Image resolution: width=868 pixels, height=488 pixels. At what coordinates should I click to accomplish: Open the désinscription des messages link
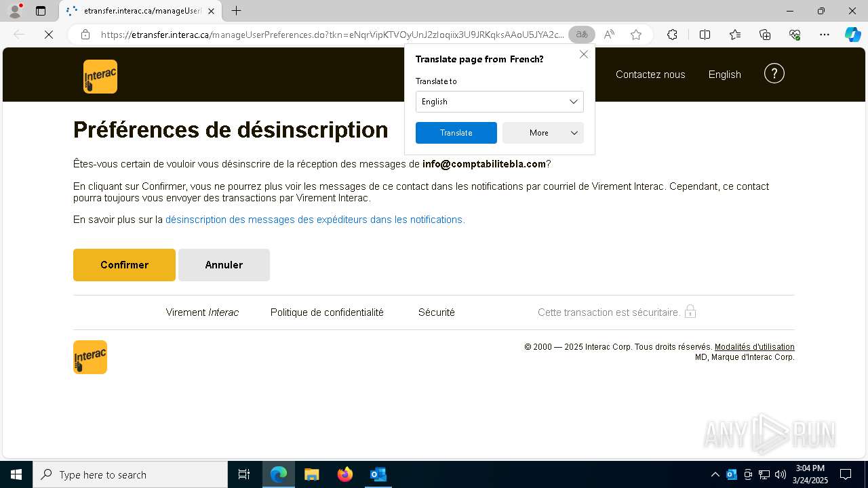315,220
